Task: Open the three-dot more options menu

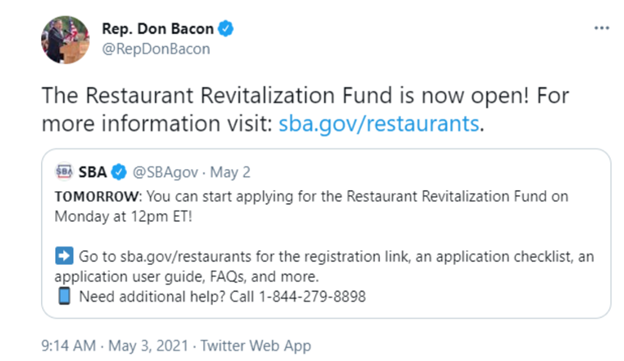Action: coord(601,28)
